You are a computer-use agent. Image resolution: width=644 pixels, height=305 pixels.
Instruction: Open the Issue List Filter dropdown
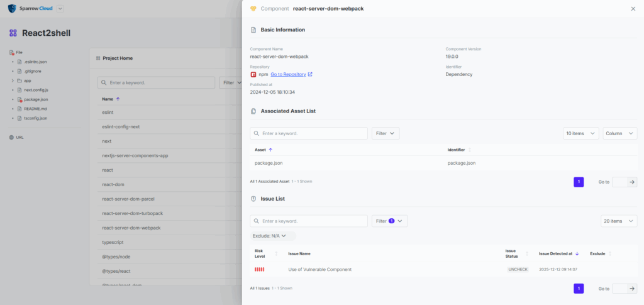(390, 221)
